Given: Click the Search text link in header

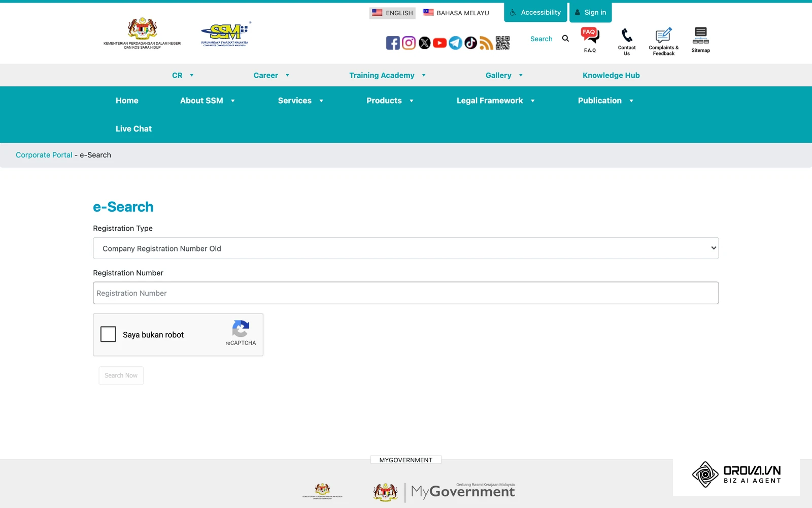Looking at the screenshot, I should pos(541,39).
